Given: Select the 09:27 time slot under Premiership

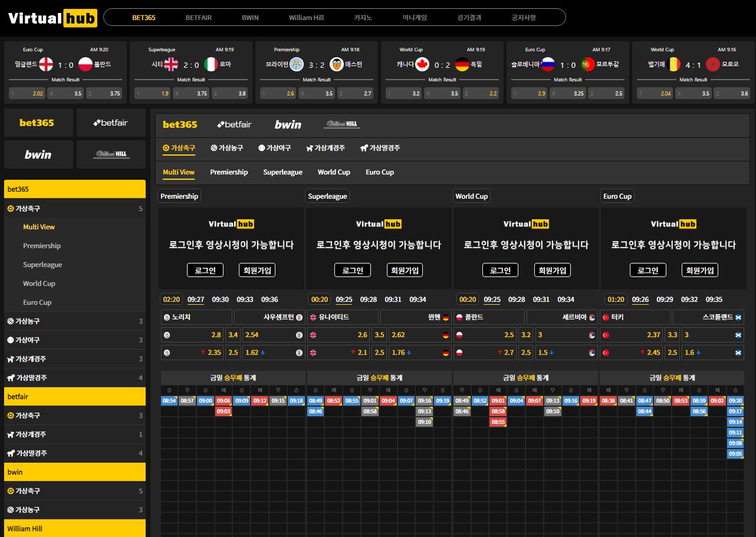Looking at the screenshot, I should point(196,299).
